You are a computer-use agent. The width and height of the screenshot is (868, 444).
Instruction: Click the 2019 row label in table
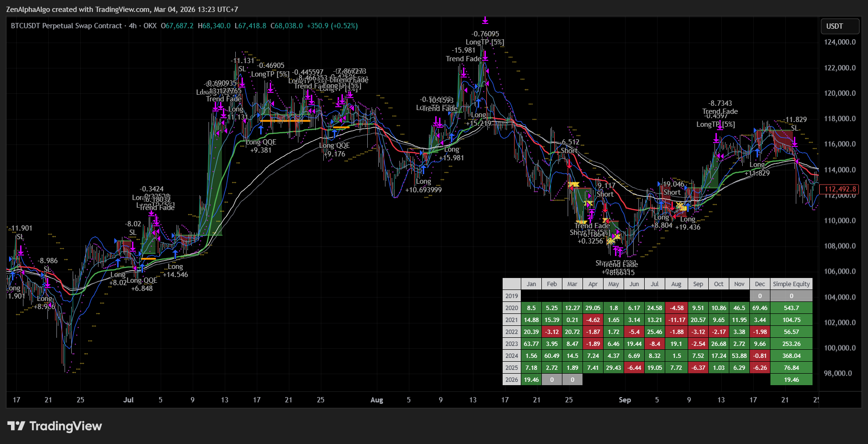pos(512,296)
